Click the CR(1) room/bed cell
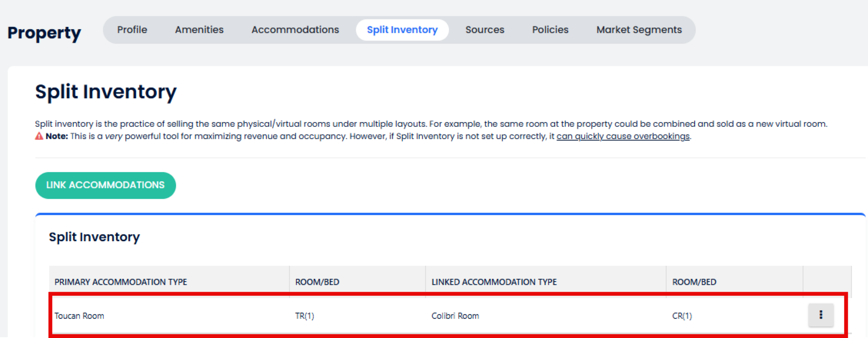868x338 pixels. pyautogui.click(x=682, y=316)
